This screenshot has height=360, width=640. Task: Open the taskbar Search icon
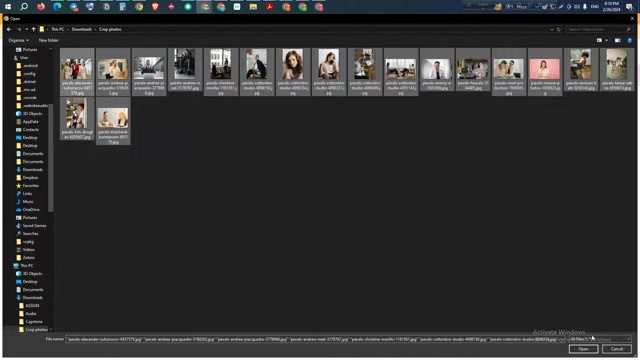[x=24, y=7]
